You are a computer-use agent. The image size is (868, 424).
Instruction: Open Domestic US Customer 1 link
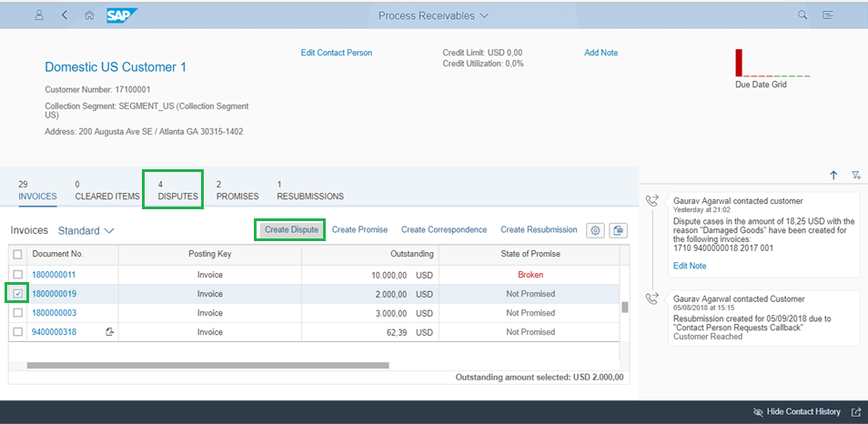[x=116, y=67]
